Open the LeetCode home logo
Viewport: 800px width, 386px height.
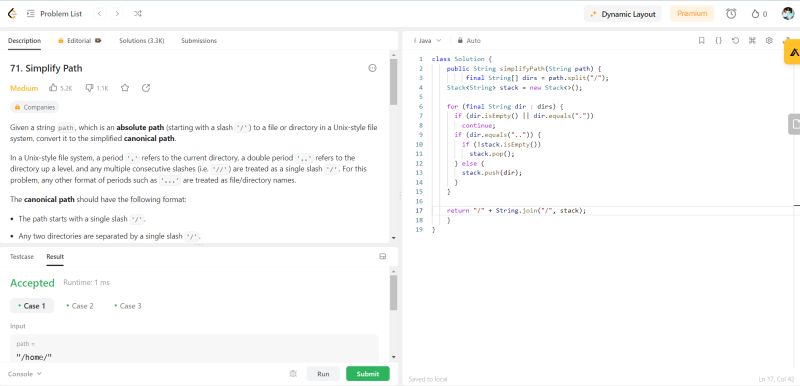point(12,14)
